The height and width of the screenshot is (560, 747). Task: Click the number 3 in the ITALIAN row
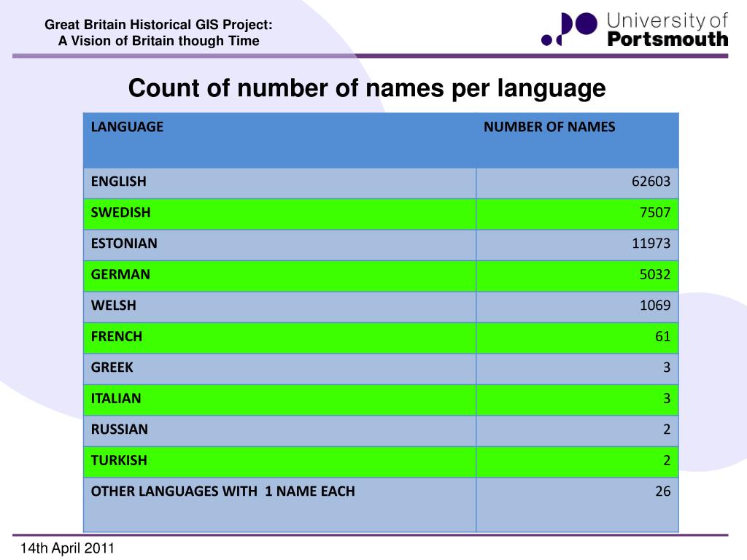tap(667, 398)
